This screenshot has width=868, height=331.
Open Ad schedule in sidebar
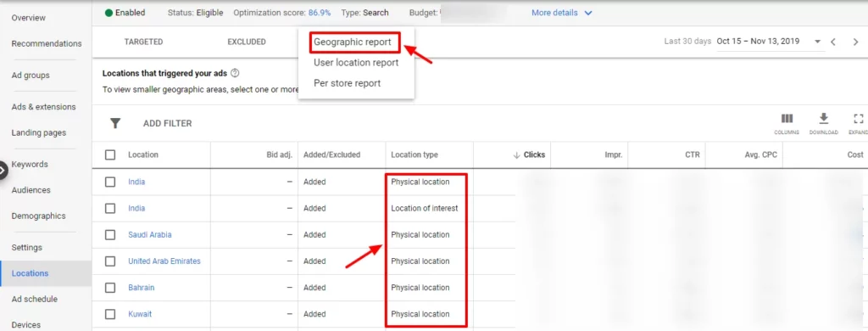point(34,299)
